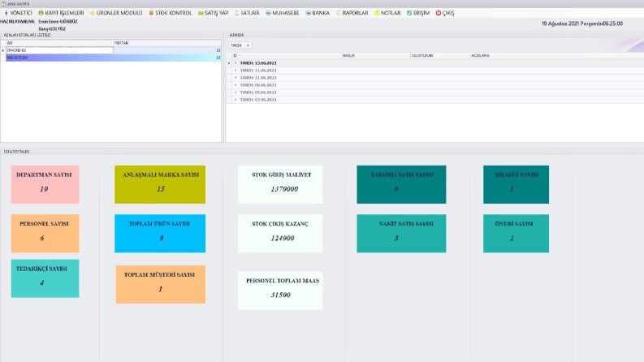644x362 pixels.
Task: Click the TOPLAM ÜRÜN SAYISI blue card
Action: (160, 233)
